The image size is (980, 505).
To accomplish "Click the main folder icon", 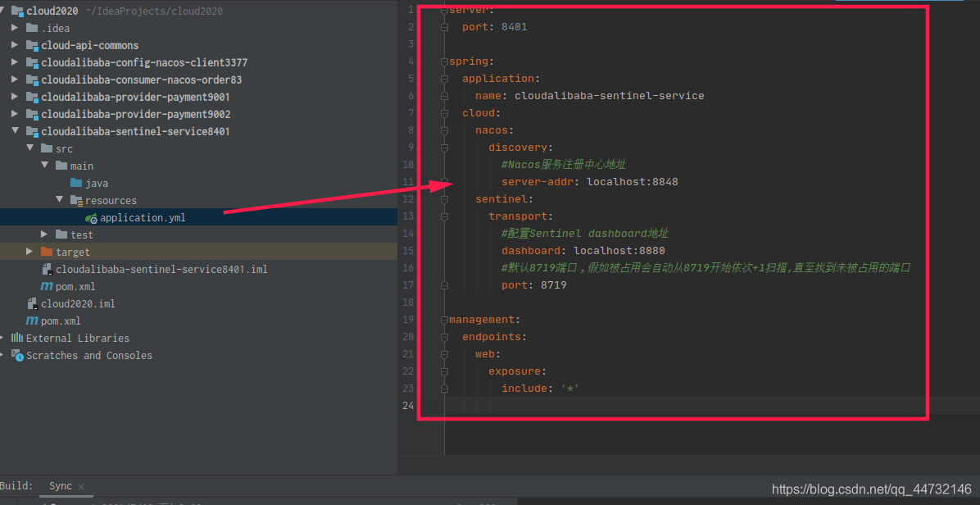I will pyautogui.click(x=61, y=166).
